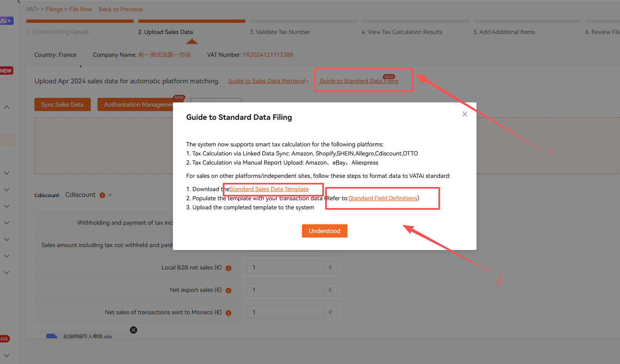620x364 pixels.
Task: Collapse the sidebar with top-left arrow
Action: (19, 2)
